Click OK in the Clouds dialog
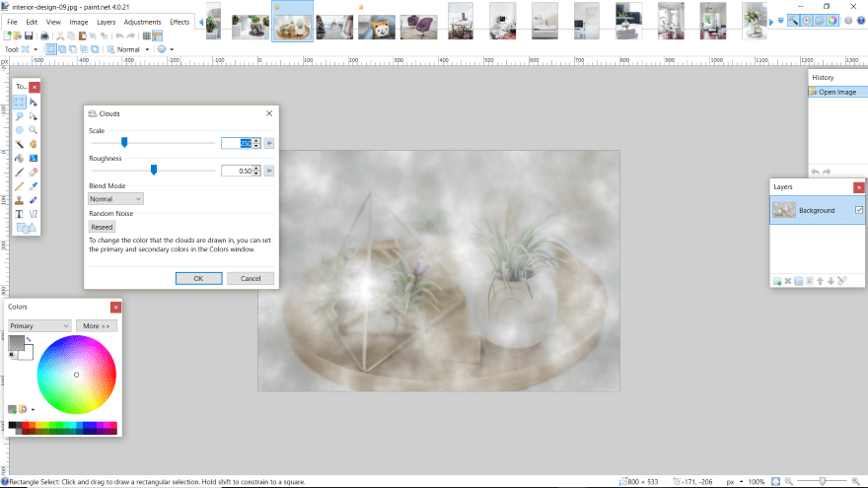 (198, 278)
